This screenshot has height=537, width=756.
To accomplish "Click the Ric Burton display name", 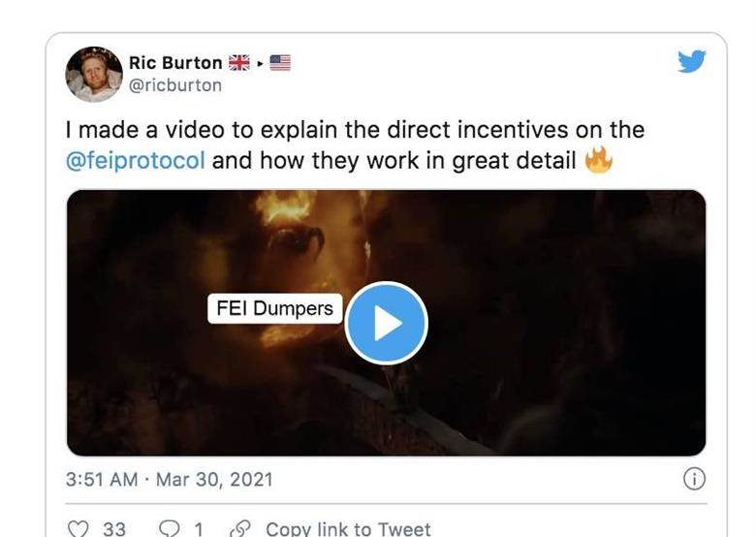I will coord(175,63).
